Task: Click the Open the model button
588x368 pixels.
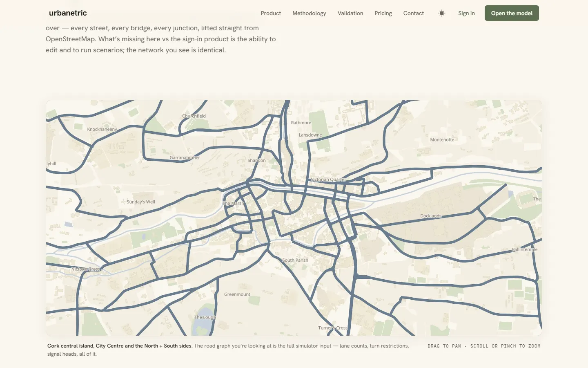Action: click(x=512, y=13)
